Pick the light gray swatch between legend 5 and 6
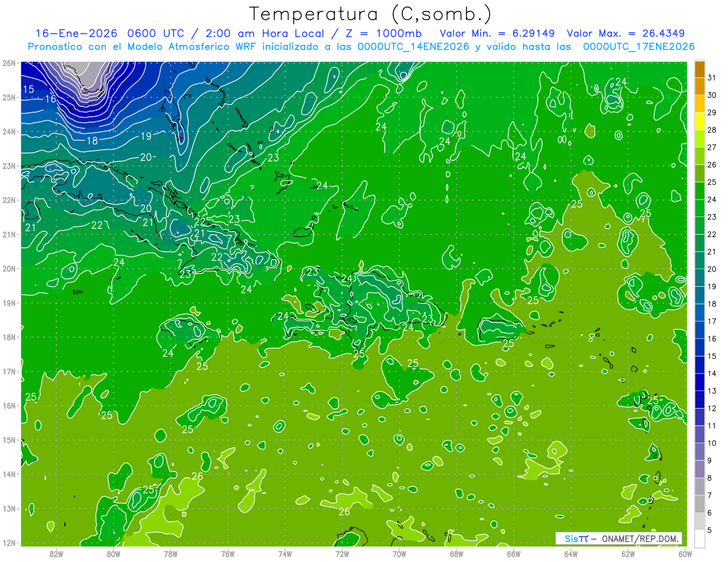The height and width of the screenshot is (562, 728). 699,521
